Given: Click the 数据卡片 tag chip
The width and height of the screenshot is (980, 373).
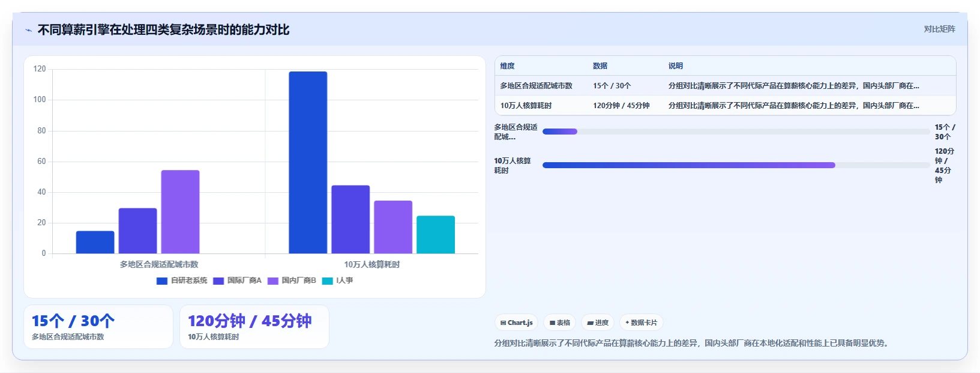Looking at the screenshot, I should [641, 323].
